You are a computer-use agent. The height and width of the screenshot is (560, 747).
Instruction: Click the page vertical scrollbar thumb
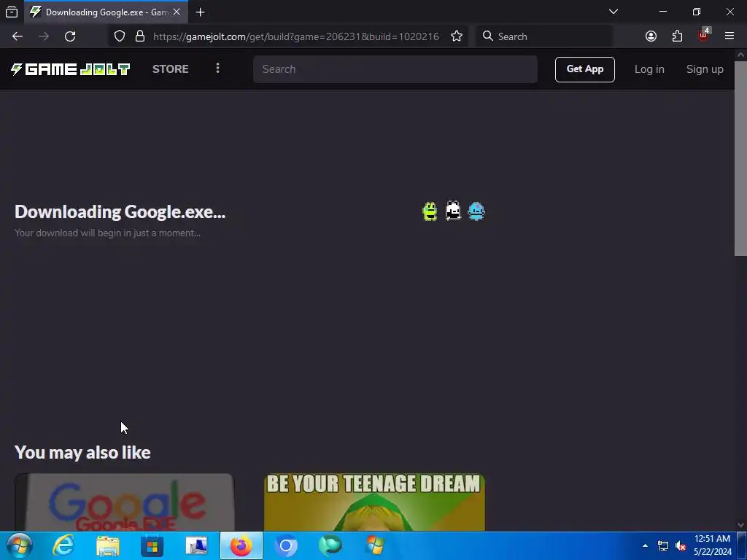[x=740, y=158]
